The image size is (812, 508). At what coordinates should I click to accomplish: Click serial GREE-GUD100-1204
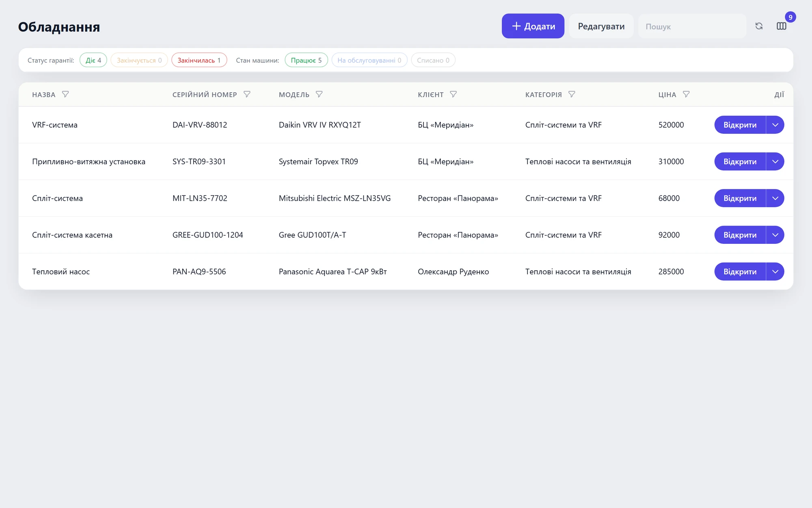point(208,234)
